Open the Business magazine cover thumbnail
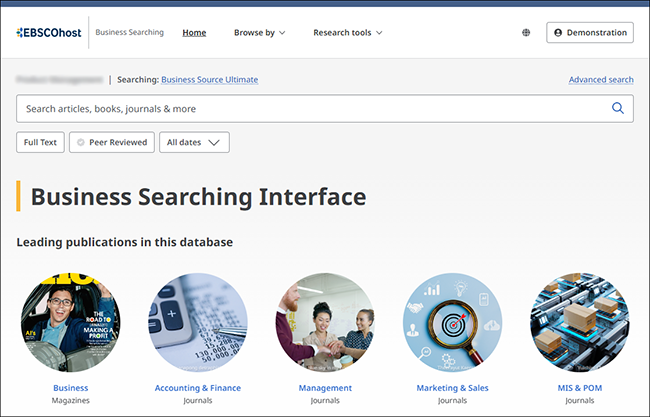 tap(71, 322)
